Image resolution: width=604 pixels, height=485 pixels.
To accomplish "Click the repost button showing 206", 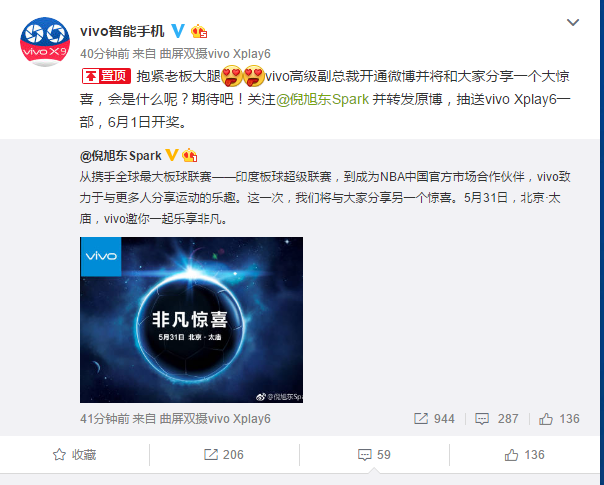I will coord(224,455).
